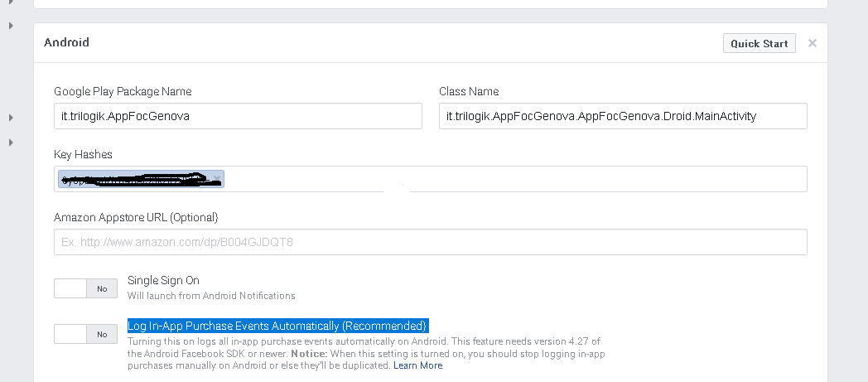This screenshot has height=382, width=868.
Task: Edit the Google Play Package Name field
Action: click(x=238, y=116)
